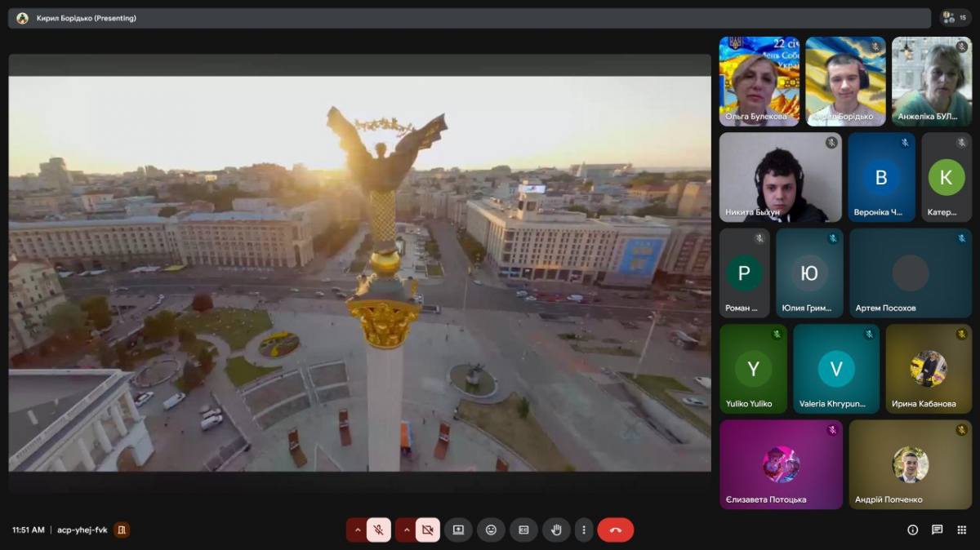
Task: Unmute the microphone
Action: point(378,530)
